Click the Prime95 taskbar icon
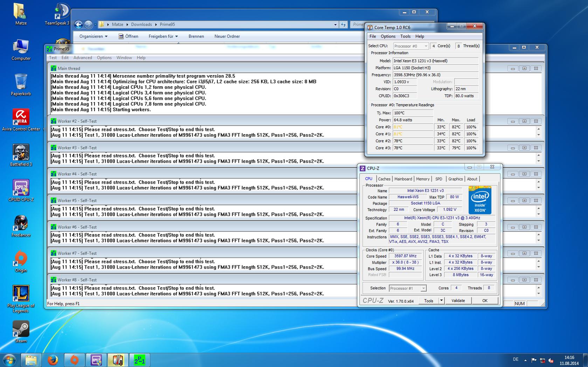 point(139,360)
